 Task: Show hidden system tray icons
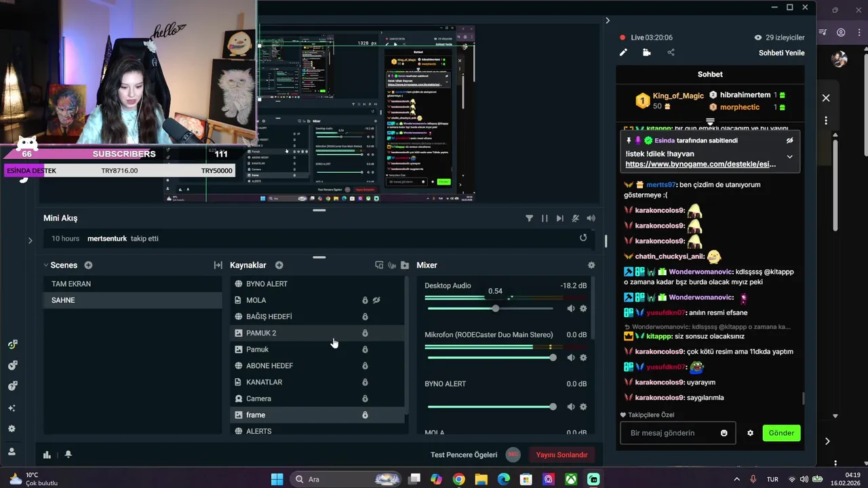point(737,479)
